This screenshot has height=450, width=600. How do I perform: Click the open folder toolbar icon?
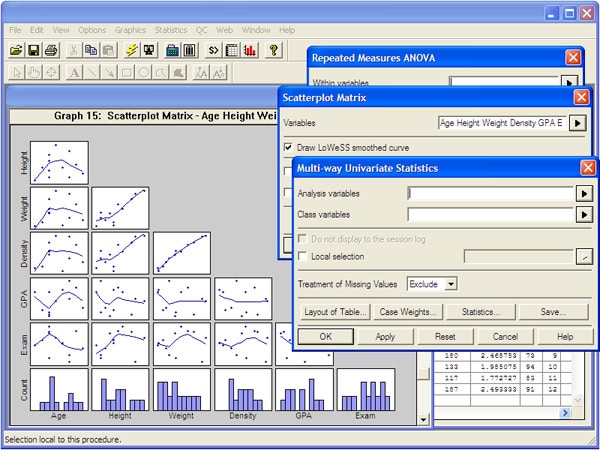point(16,50)
